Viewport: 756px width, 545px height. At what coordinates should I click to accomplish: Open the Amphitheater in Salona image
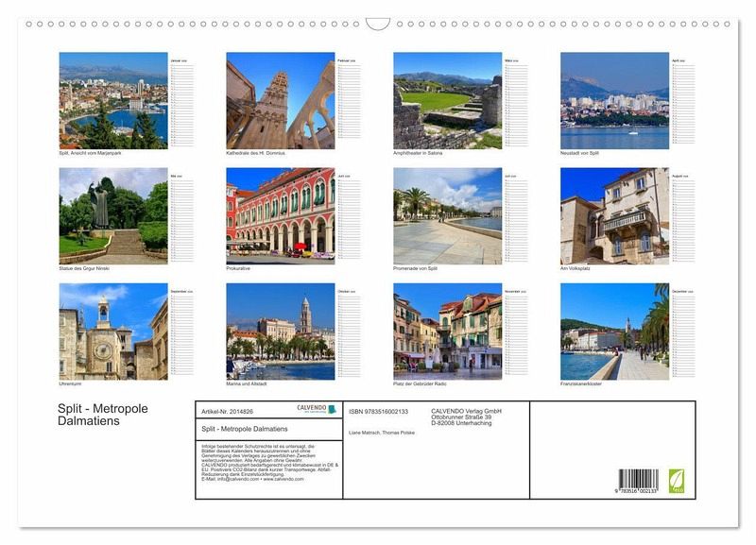point(447,100)
